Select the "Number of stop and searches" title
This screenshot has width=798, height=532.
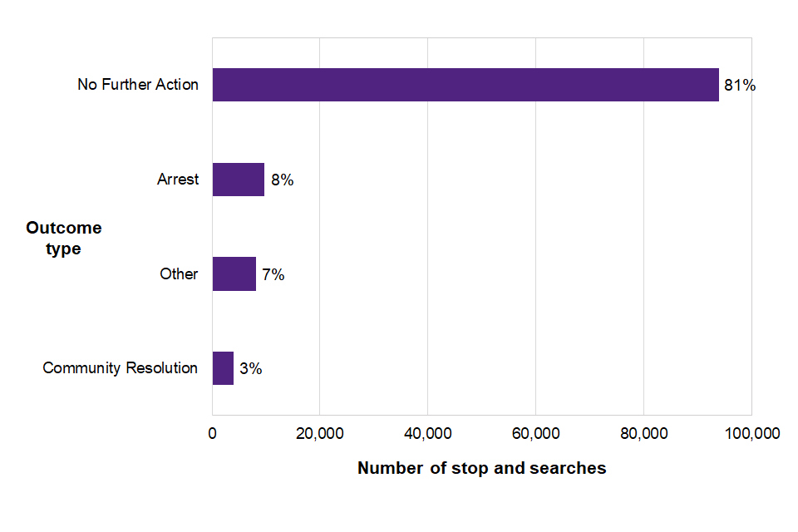click(x=482, y=468)
